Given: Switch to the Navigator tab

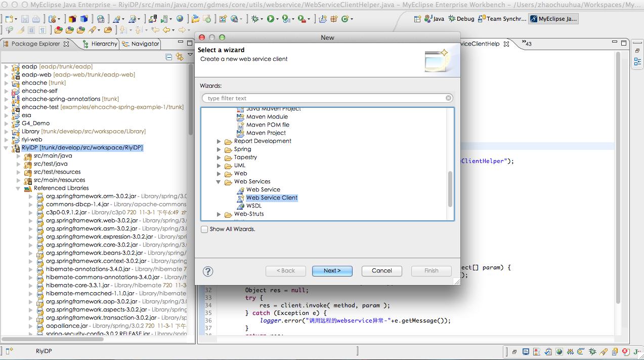Looking at the screenshot, I should click(x=141, y=44).
